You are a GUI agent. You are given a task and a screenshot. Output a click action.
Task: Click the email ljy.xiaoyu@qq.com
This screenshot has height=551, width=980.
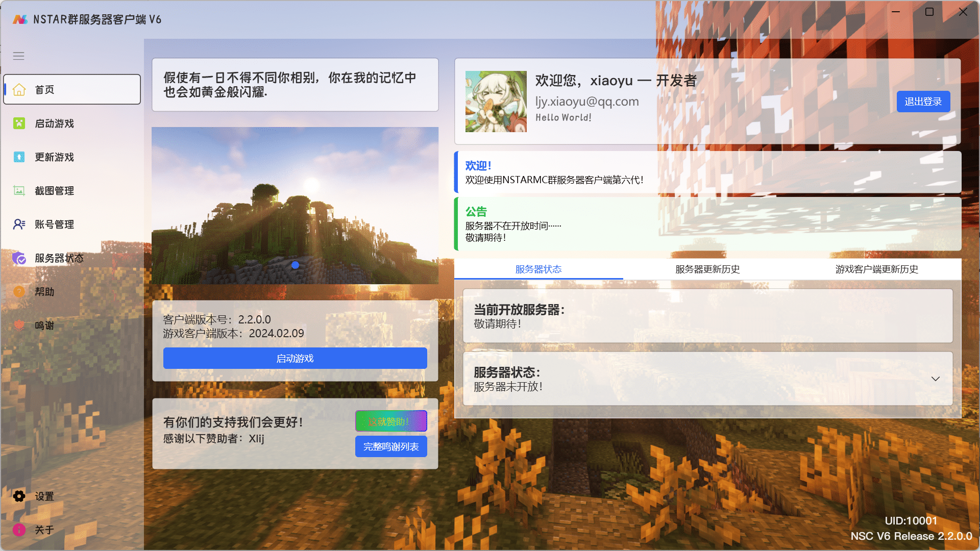click(x=587, y=102)
